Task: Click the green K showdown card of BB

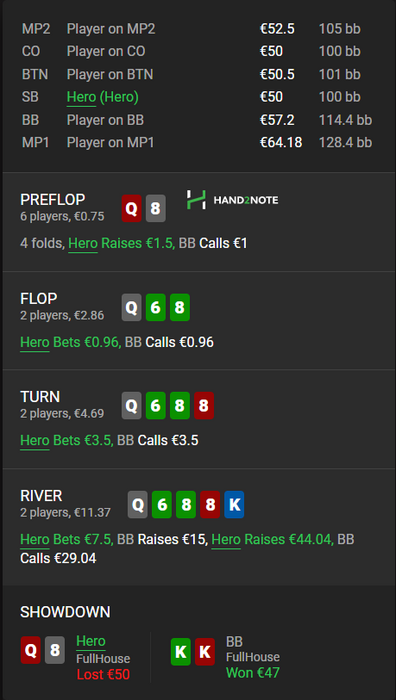Action: pyautogui.click(x=181, y=652)
